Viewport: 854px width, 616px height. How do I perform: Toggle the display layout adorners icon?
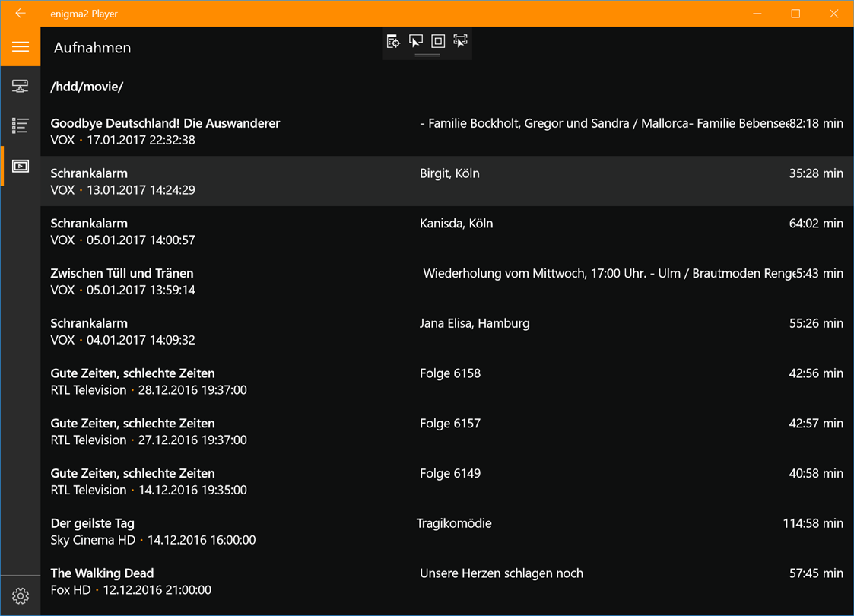tap(438, 41)
